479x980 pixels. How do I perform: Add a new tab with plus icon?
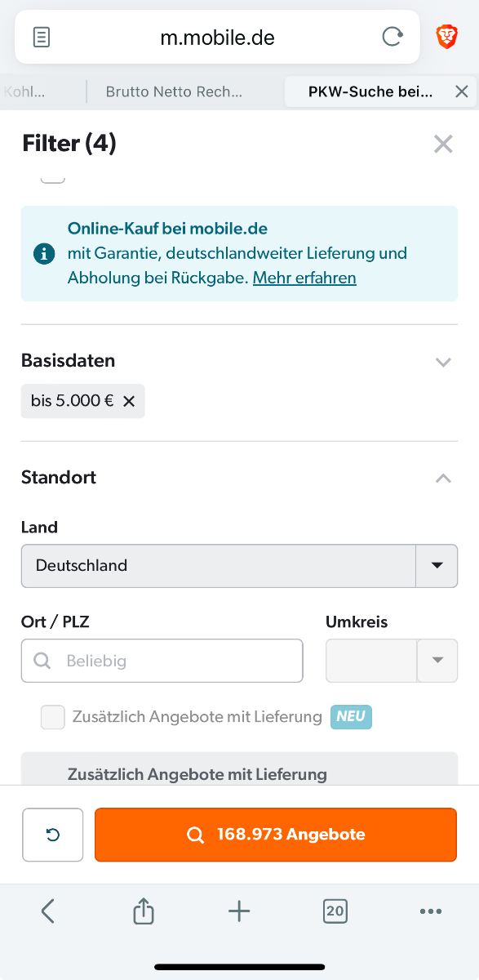coord(239,911)
